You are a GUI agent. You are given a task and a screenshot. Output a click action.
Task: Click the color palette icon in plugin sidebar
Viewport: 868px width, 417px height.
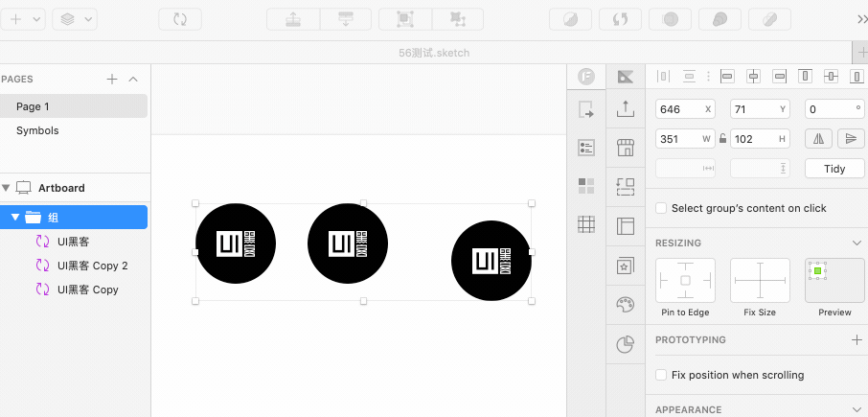626,305
